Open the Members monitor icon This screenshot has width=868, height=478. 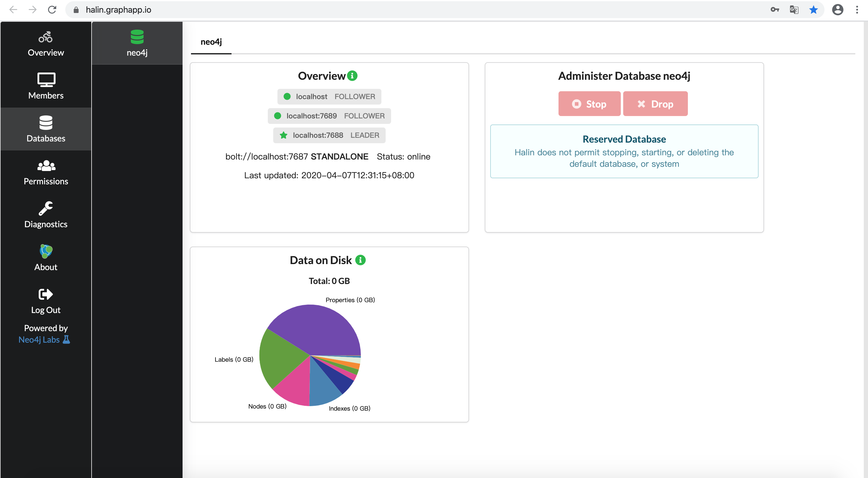[46, 80]
